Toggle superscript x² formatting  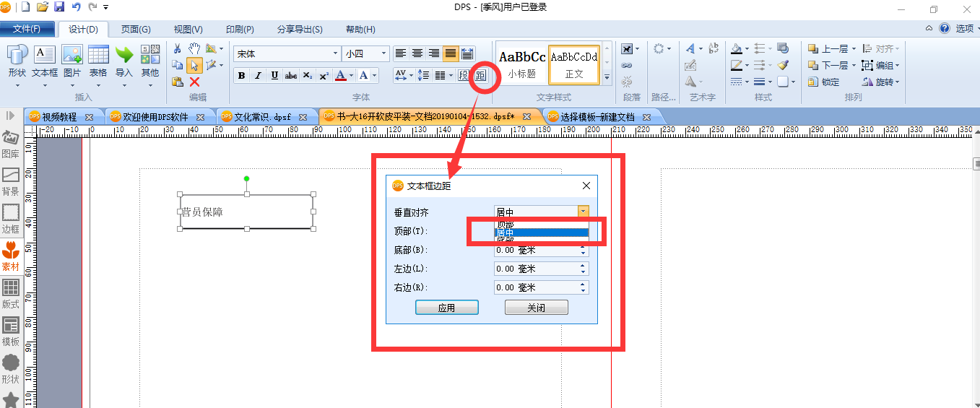[324, 75]
